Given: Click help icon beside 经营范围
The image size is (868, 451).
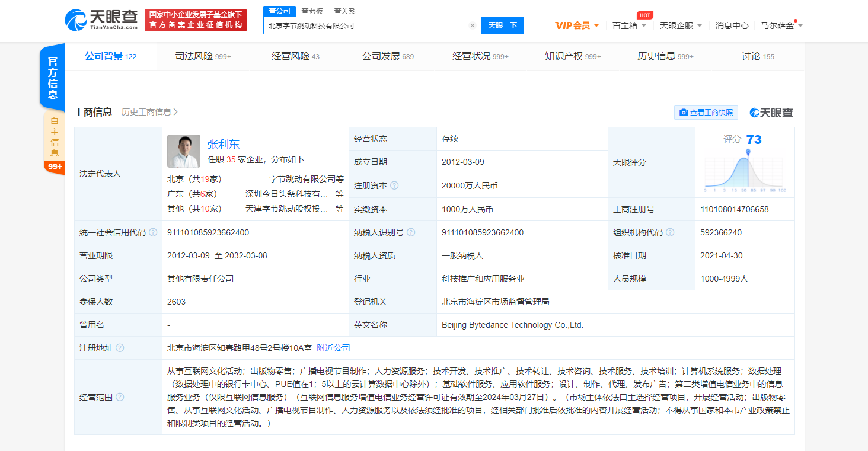Looking at the screenshot, I should pyautogui.click(x=120, y=397).
